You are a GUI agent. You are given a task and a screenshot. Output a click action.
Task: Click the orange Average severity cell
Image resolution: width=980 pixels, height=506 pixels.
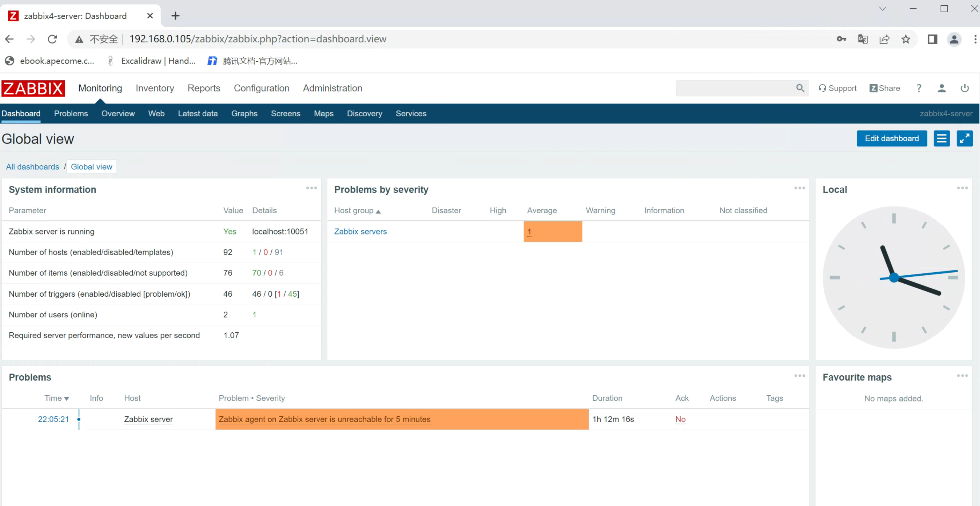point(553,231)
